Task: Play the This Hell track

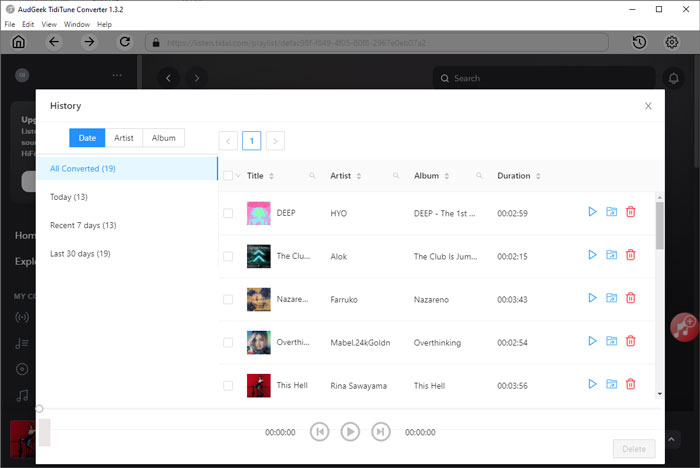Action: (592, 384)
